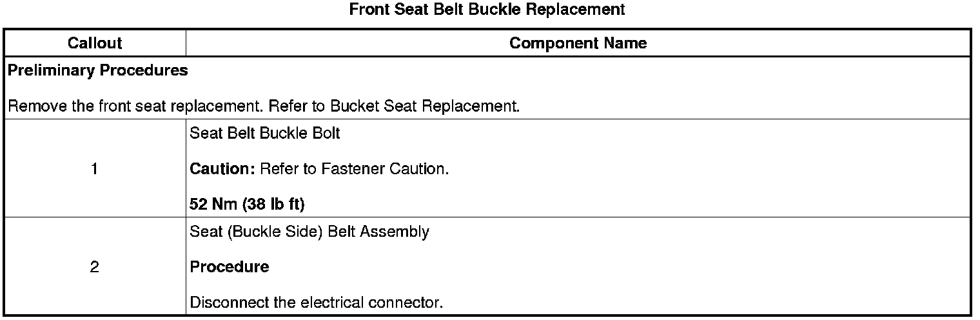Open the Fastener Caution reference
980x320 pixels.
click(x=396, y=169)
